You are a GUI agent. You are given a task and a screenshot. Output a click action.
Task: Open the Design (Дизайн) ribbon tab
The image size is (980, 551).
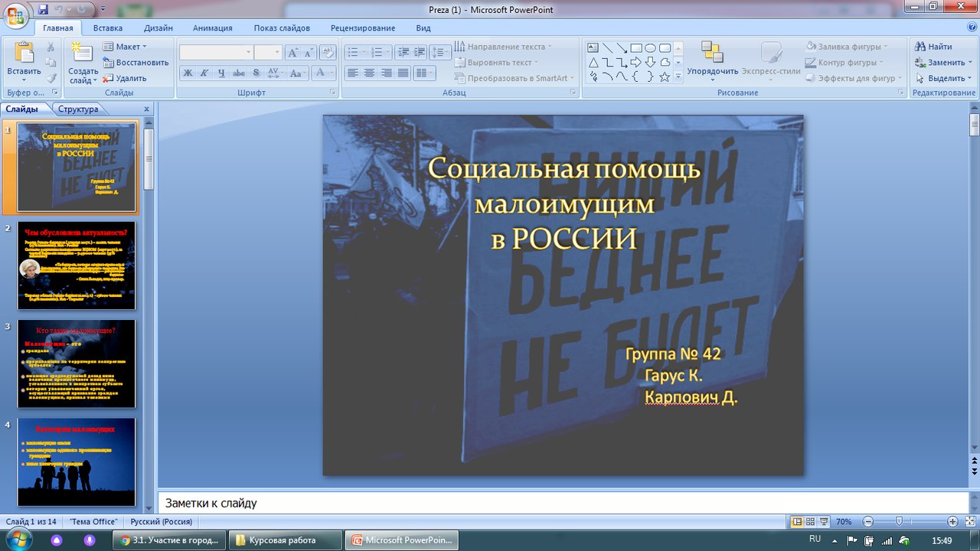point(158,28)
